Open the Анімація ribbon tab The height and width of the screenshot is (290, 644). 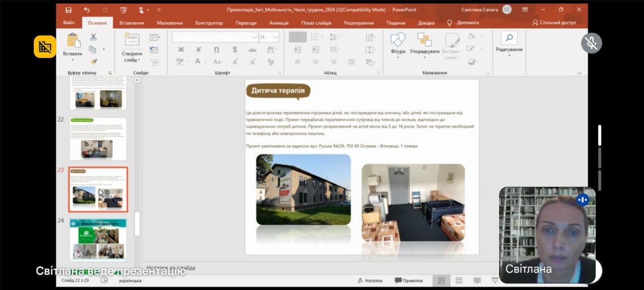click(x=279, y=23)
